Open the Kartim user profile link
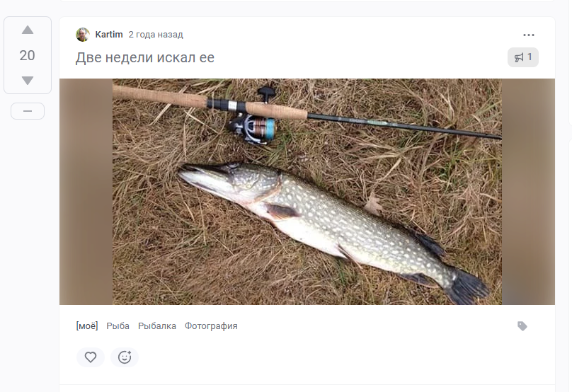 point(109,35)
